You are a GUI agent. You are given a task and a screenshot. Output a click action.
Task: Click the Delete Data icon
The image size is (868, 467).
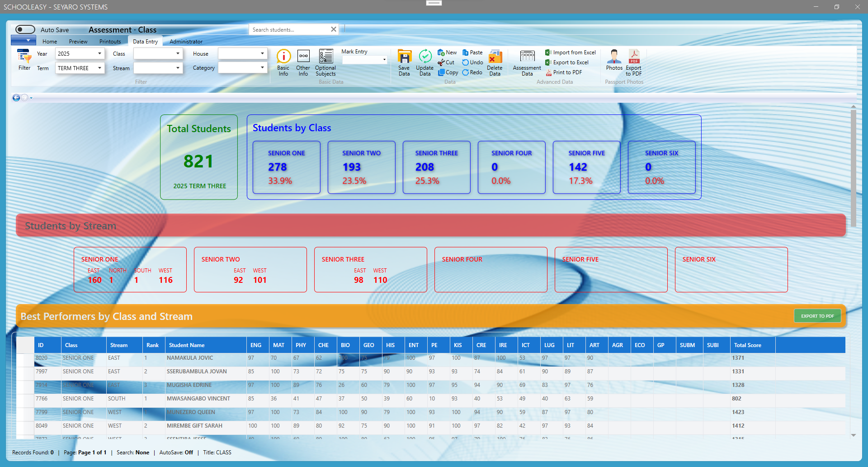(x=495, y=62)
